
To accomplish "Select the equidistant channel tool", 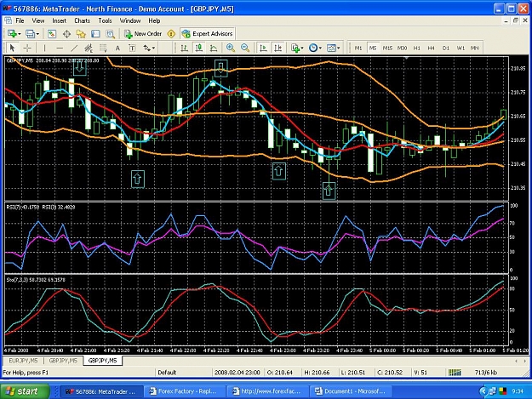I will coord(89,48).
